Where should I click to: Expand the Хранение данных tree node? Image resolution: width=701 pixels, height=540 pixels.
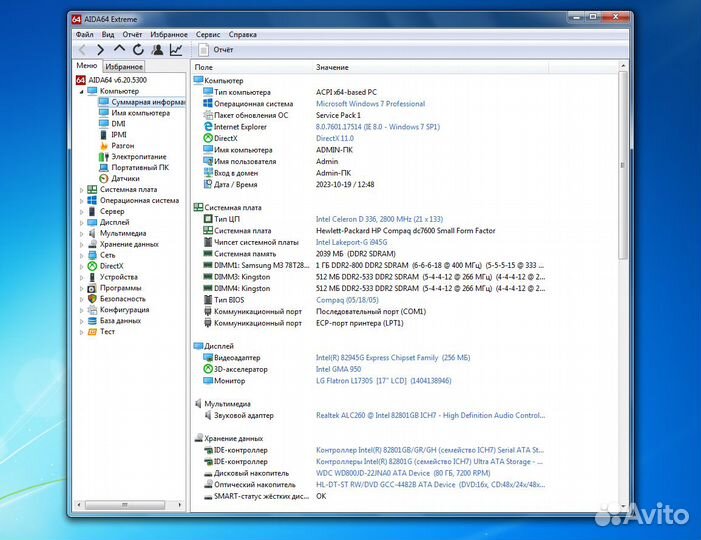click(81, 245)
